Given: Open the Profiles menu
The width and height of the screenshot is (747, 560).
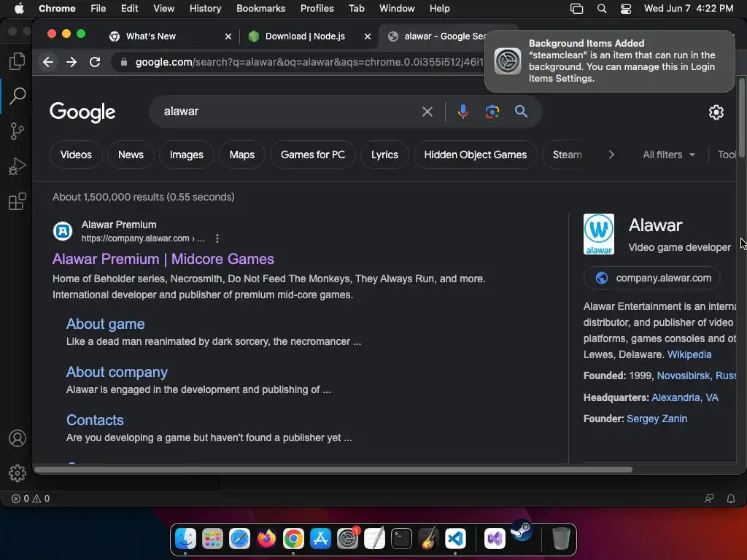Looking at the screenshot, I should 317,9.
